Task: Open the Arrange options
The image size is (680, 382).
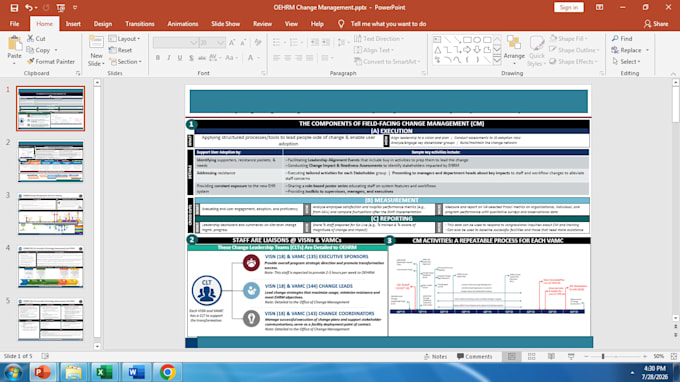Action: (x=514, y=51)
